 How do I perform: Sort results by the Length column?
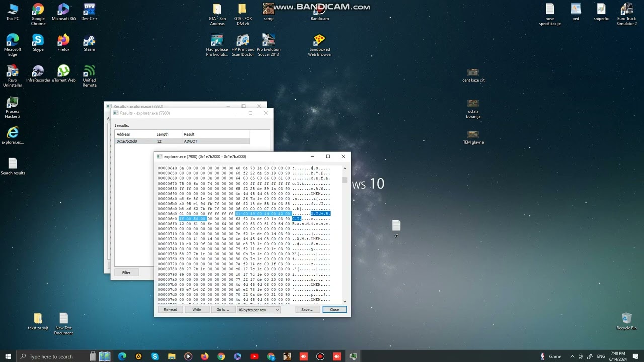click(169, 134)
